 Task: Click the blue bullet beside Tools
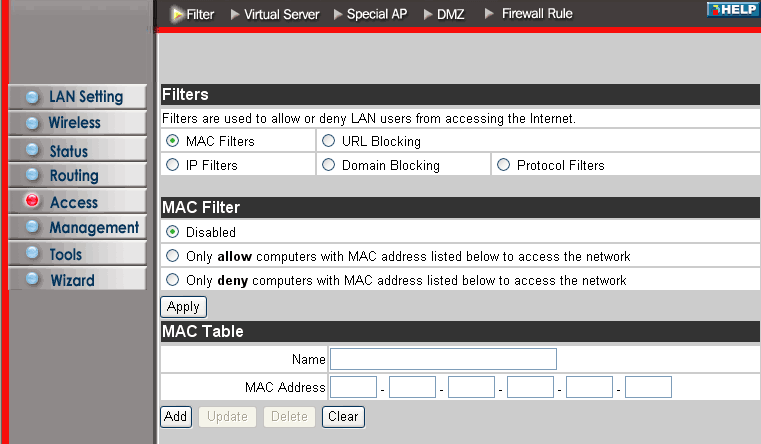pyautogui.click(x=33, y=252)
